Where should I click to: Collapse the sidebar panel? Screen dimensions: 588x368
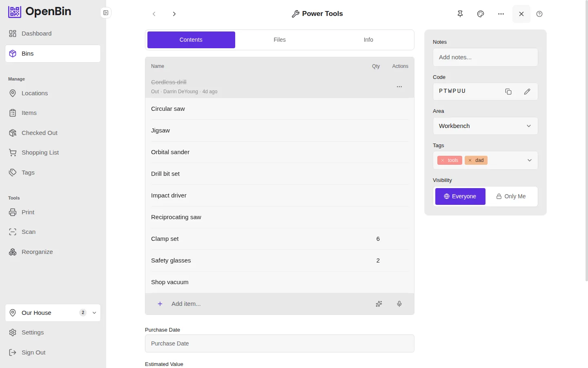point(106,13)
